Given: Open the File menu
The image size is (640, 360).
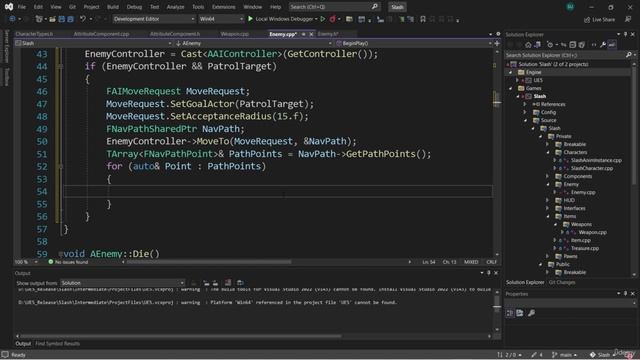Looking at the screenshot, I should (22, 7).
